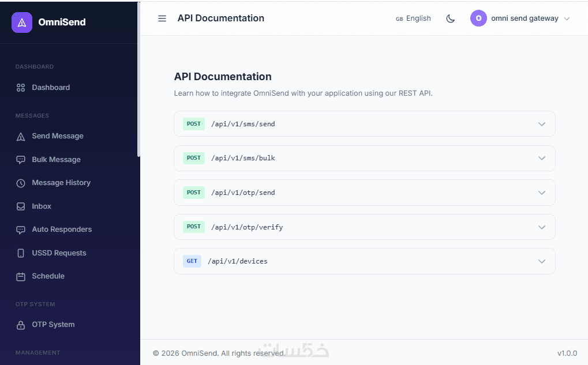Click the /api/v1/sms/bulk path text

pyautogui.click(x=243, y=158)
